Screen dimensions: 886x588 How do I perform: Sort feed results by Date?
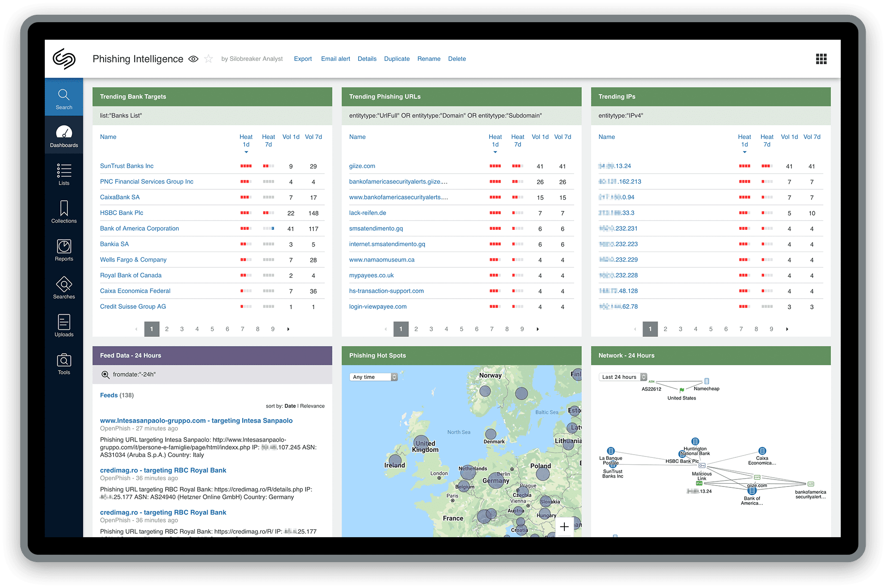click(290, 406)
